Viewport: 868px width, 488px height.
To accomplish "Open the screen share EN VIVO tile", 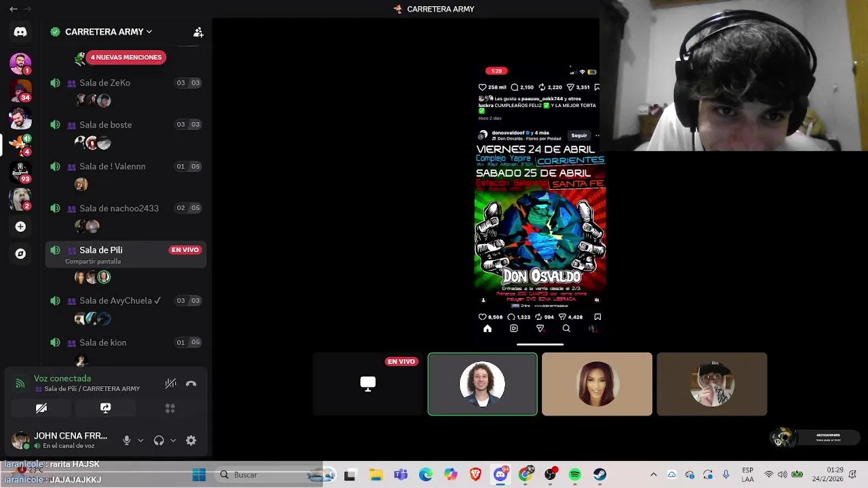I will (368, 384).
